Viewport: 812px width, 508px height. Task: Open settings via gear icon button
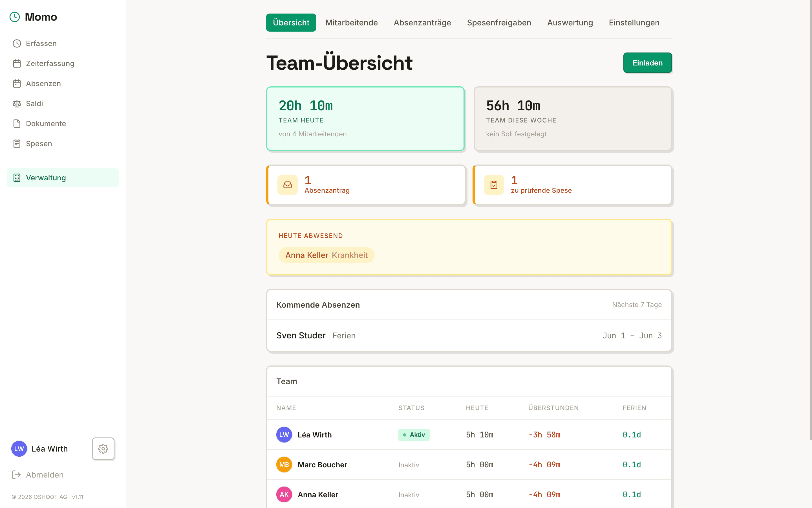pyautogui.click(x=103, y=448)
